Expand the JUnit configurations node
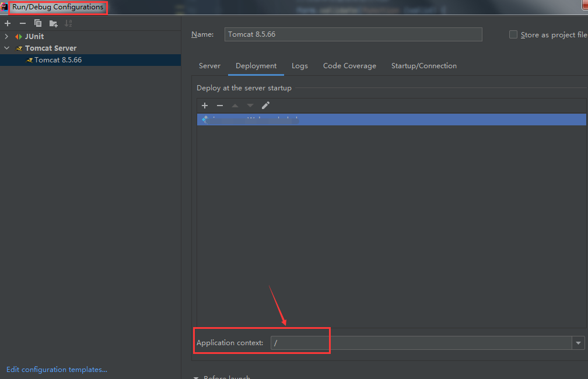 click(6, 36)
